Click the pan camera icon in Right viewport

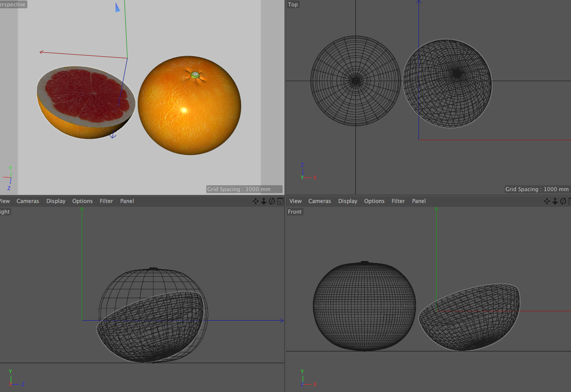click(x=255, y=201)
